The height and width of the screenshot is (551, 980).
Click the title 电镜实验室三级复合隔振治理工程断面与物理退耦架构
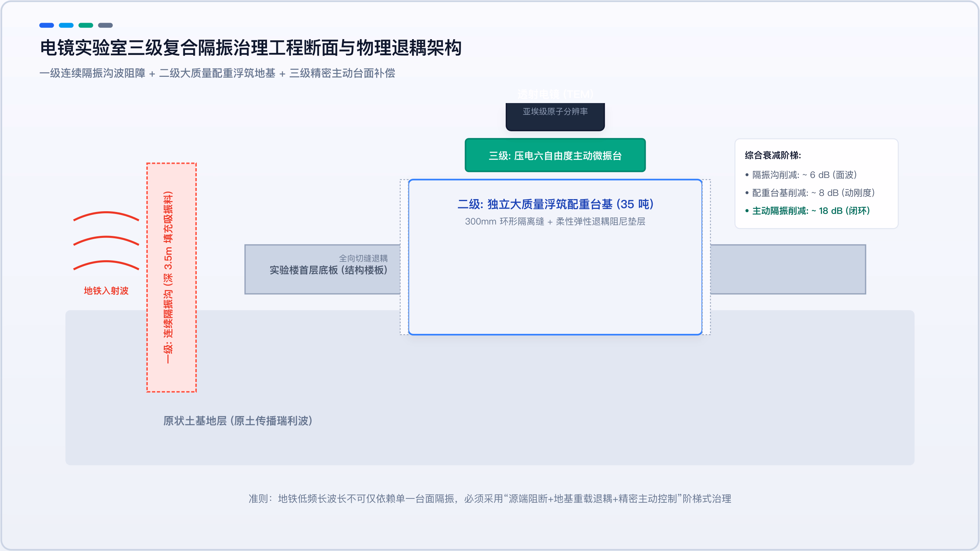click(x=251, y=48)
